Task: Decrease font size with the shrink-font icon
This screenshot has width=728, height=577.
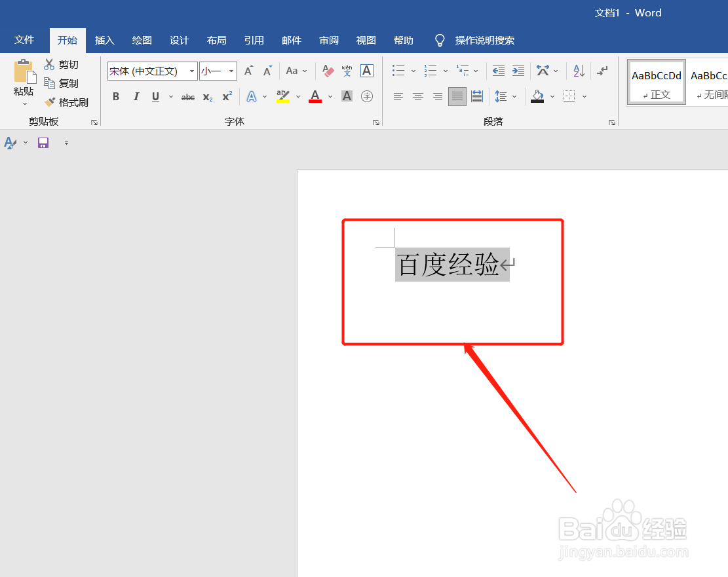Action: (267, 71)
